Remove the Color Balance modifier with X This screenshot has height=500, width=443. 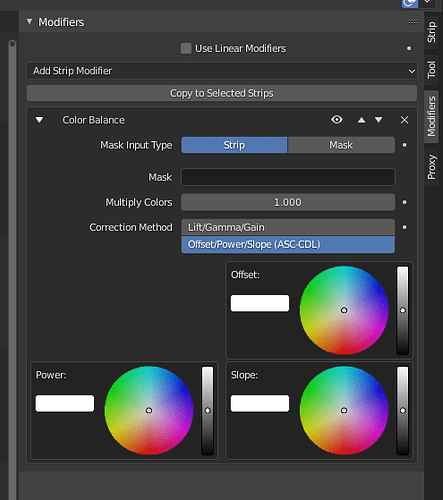(x=404, y=120)
